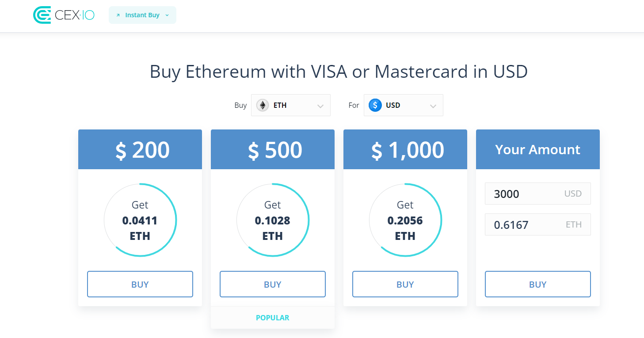Click the 0.1028 ETH circular progress ring
Viewport: 644px width, 338px height.
[x=273, y=220]
